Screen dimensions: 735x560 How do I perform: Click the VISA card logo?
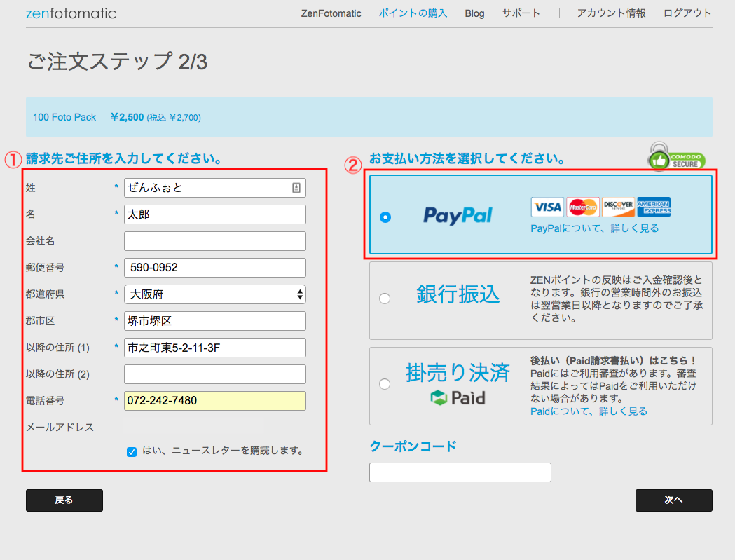click(x=547, y=207)
